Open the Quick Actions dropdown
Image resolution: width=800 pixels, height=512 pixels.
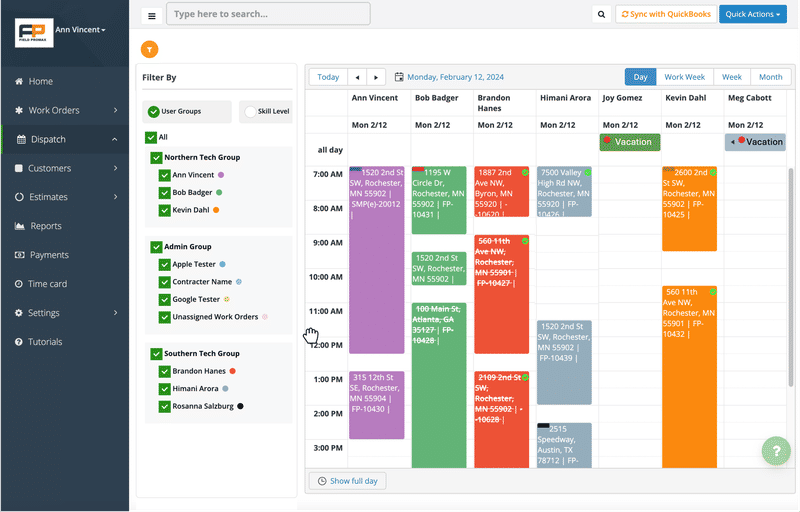pos(753,14)
